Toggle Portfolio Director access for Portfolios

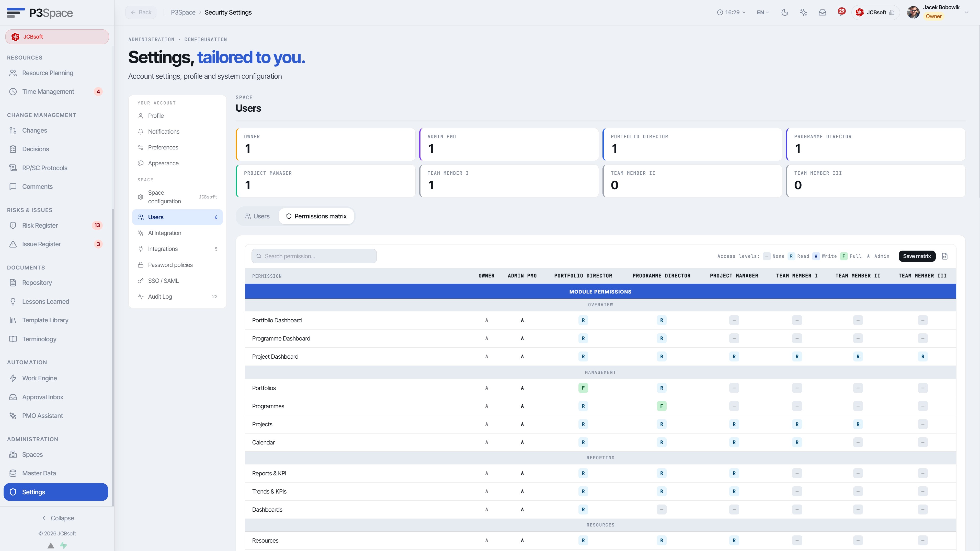[583, 388]
